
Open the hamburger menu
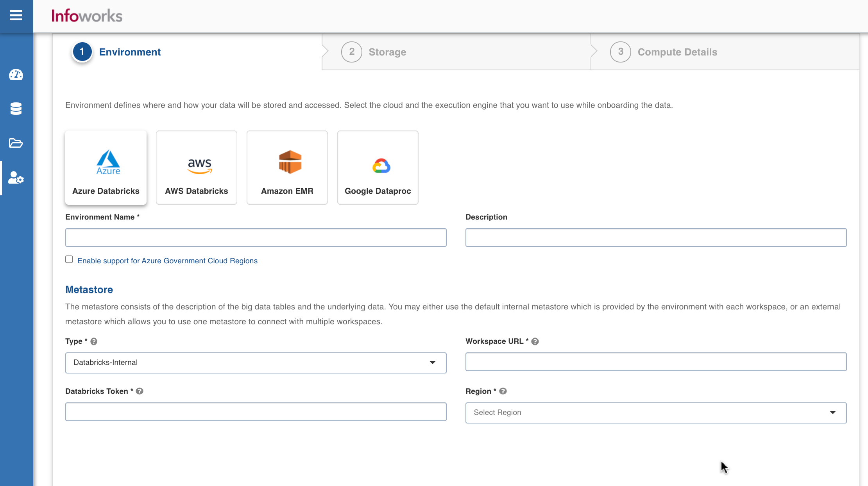tap(16, 16)
